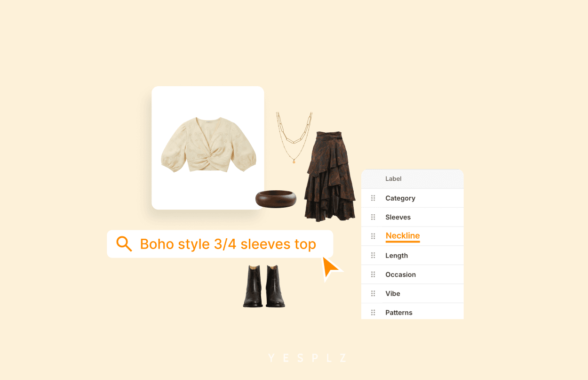Screen dimensions: 588x380
Task: Click drag handle beside Vibe label
Action: (373, 293)
